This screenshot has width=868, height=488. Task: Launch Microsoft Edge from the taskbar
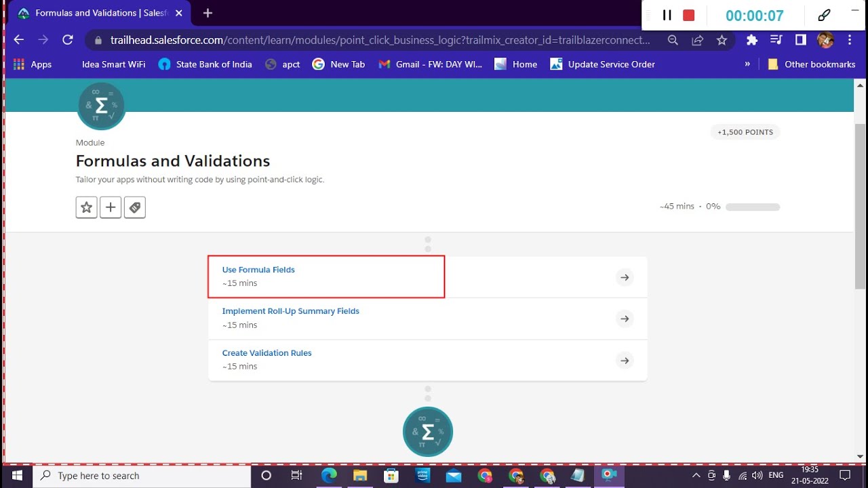tap(329, 476)
